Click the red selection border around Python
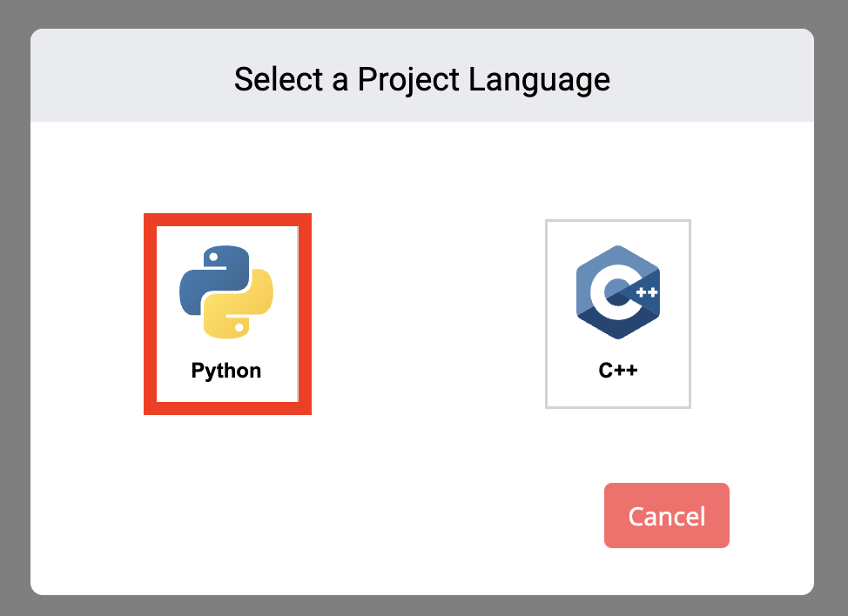848x616 pixels. 225,218
